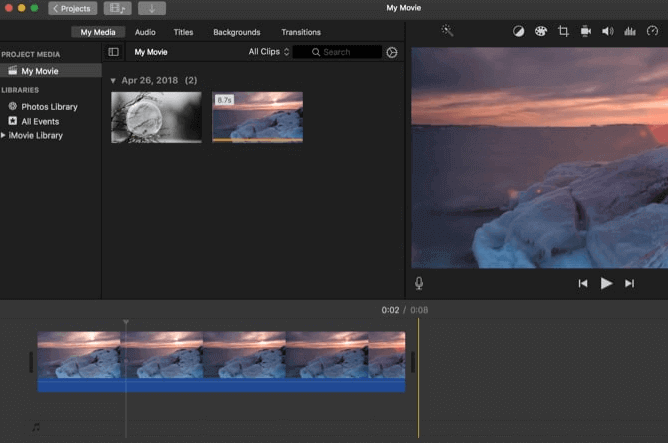The height and width of the screenshot is (443, 668).
Task: Open the All Clips filter dropdown
Action: (x=268, y=52)
